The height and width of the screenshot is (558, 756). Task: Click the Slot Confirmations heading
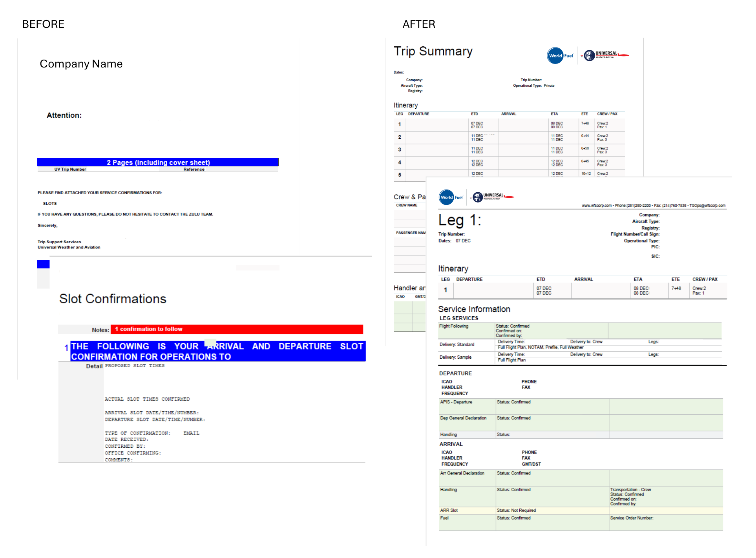click(x=113, y=299)
